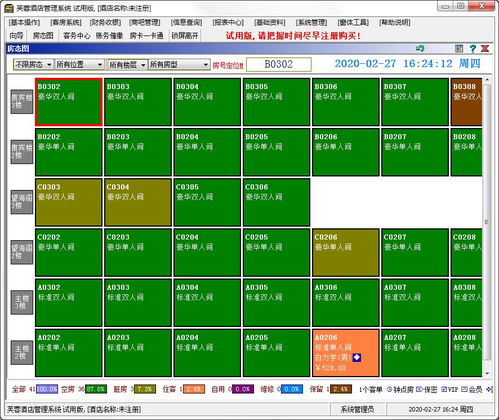Select the brown reserved room tile B0308
The width and height of the screenshot is (499, 420).
(x=466, y=102)
